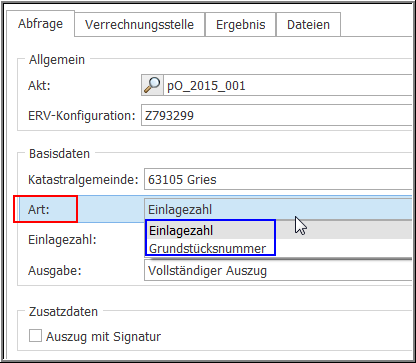The height and width of the screenshot is (363, 416).
Task: Open the Dateien tab
Action: tap(308, 25)
